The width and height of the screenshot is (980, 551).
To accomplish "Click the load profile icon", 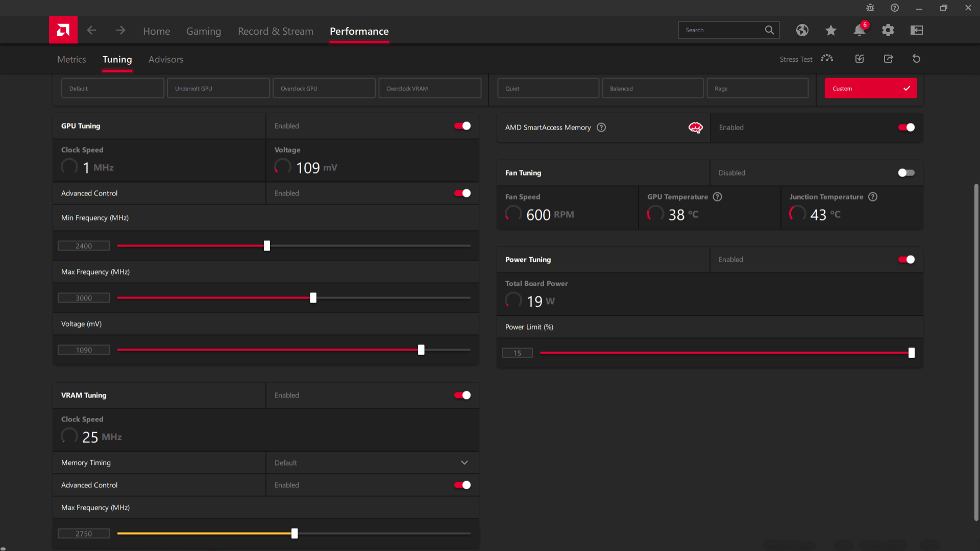I will point(860,59).
